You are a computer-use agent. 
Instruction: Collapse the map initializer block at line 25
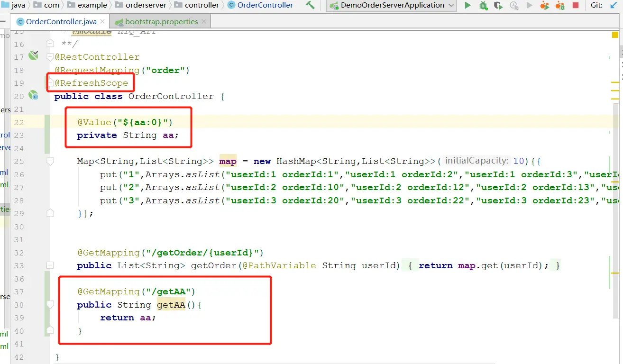click(50, 161)
